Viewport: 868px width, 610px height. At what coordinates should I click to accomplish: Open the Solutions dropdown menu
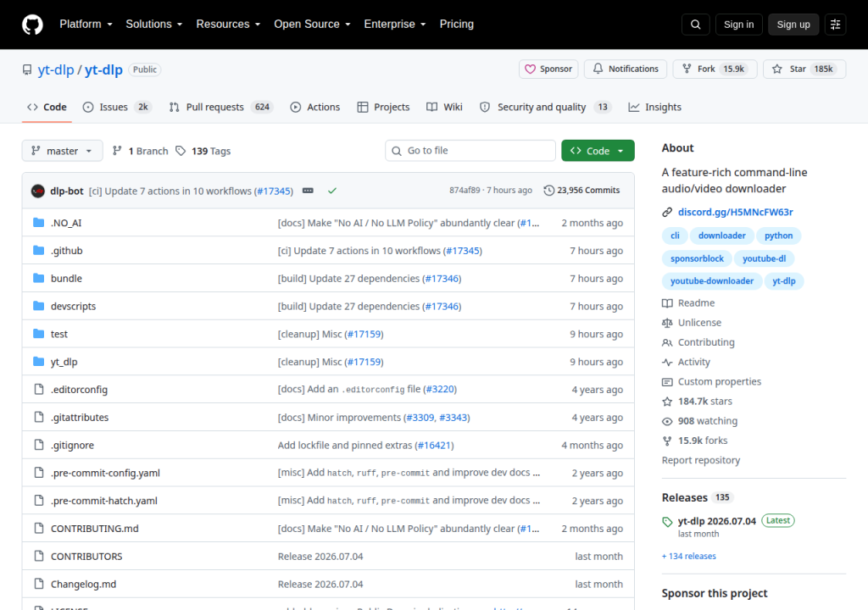point(153,25)
